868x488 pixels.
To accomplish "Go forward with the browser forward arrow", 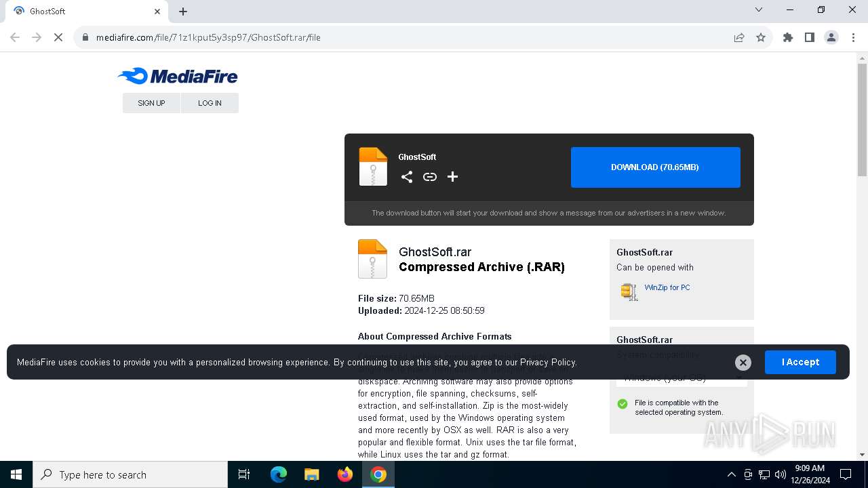I will click(37, 37).
